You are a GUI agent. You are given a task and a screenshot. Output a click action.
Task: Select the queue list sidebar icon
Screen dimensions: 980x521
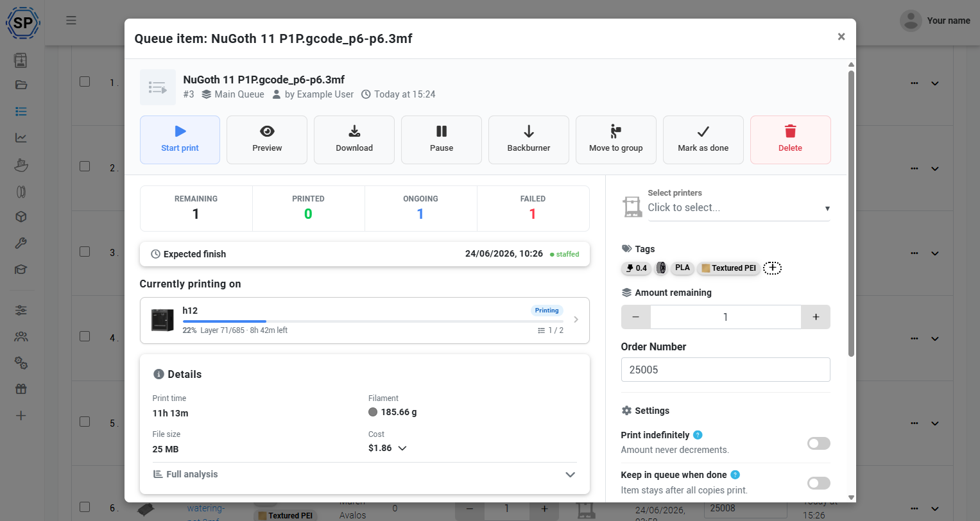tap(21, 112)
